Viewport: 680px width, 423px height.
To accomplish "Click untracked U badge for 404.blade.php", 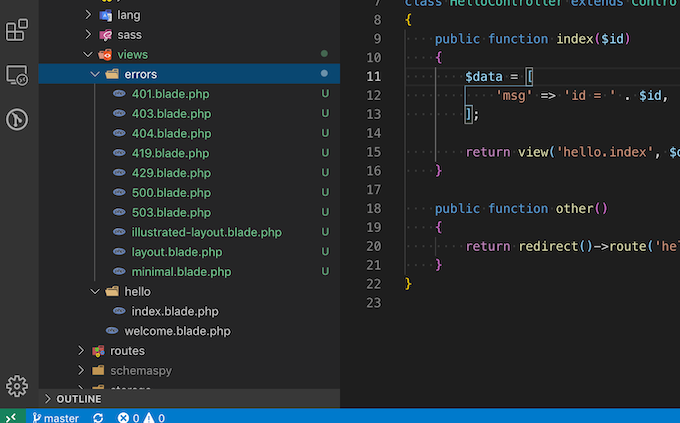I will [325, 133].
